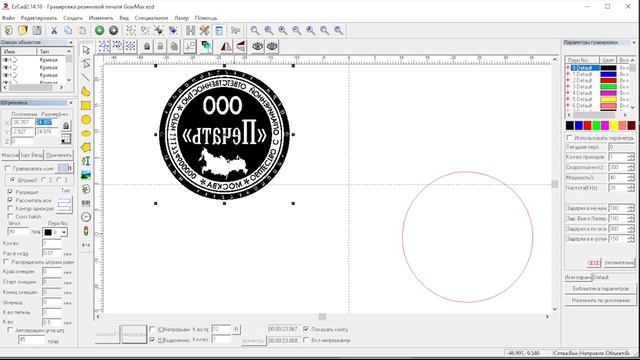Expand pen row '0 Default'
640x360 pixels.
point(568,68)
